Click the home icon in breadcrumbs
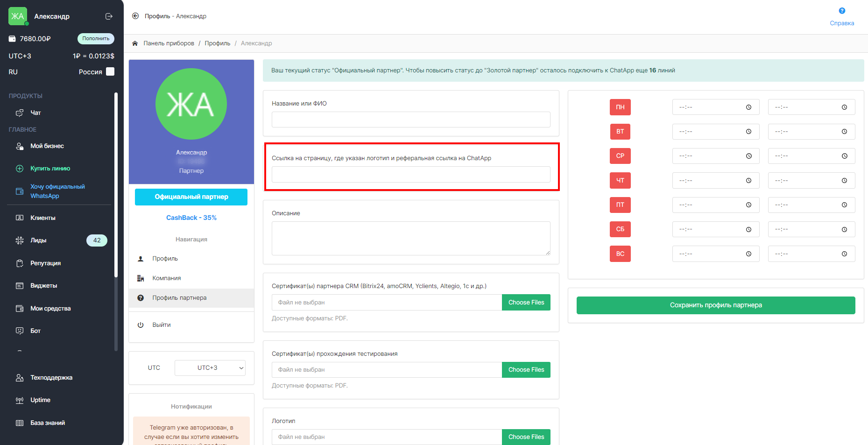868x445 pixels. (135, 43)
